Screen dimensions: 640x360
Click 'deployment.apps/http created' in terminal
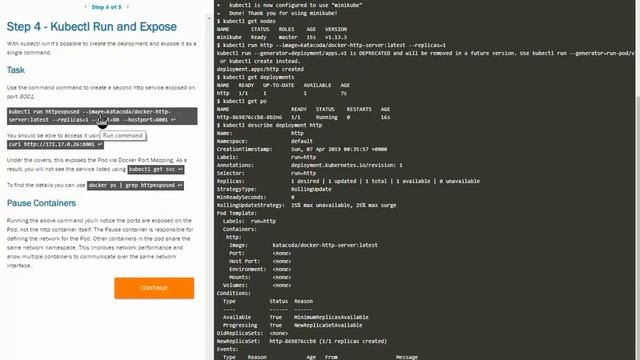click(260, 69)
